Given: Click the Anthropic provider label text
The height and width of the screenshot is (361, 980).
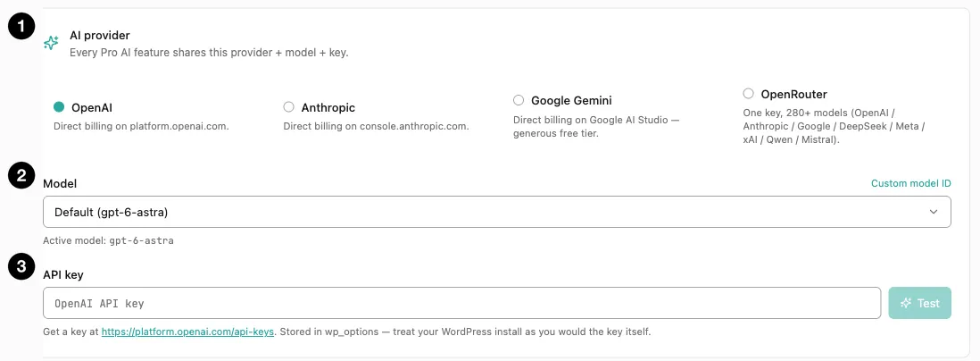Looking at the screenshot, I should click(x=328, y=107).
